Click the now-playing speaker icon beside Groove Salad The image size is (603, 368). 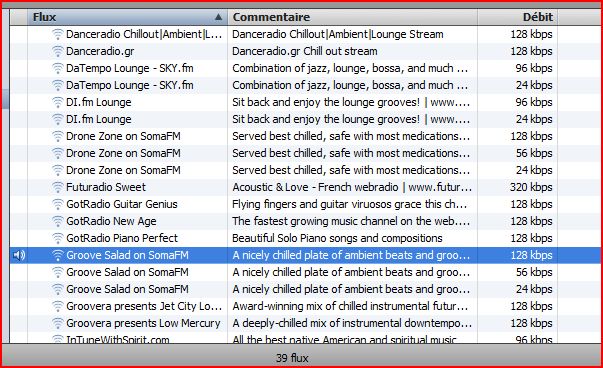19,255
